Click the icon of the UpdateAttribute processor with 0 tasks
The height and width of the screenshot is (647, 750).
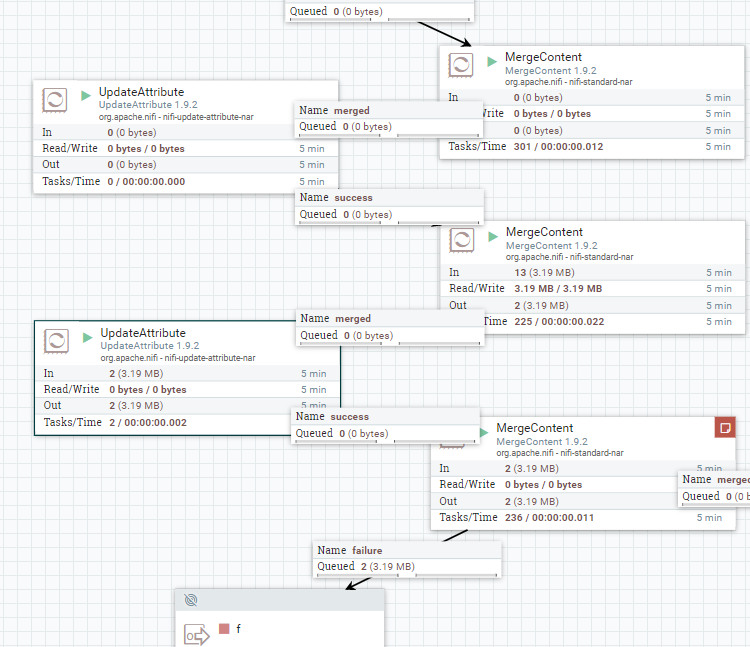click(54, 99)
